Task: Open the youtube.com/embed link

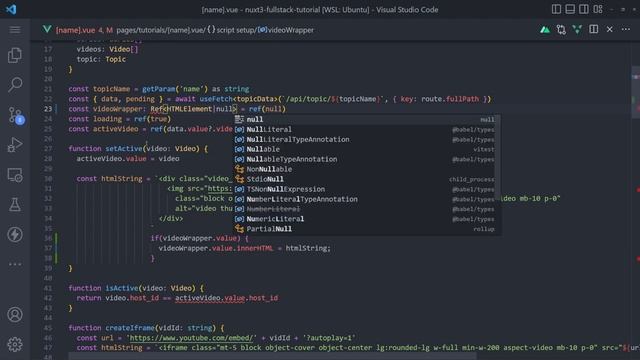Action: pyautogui.click(x=191, y=338)
